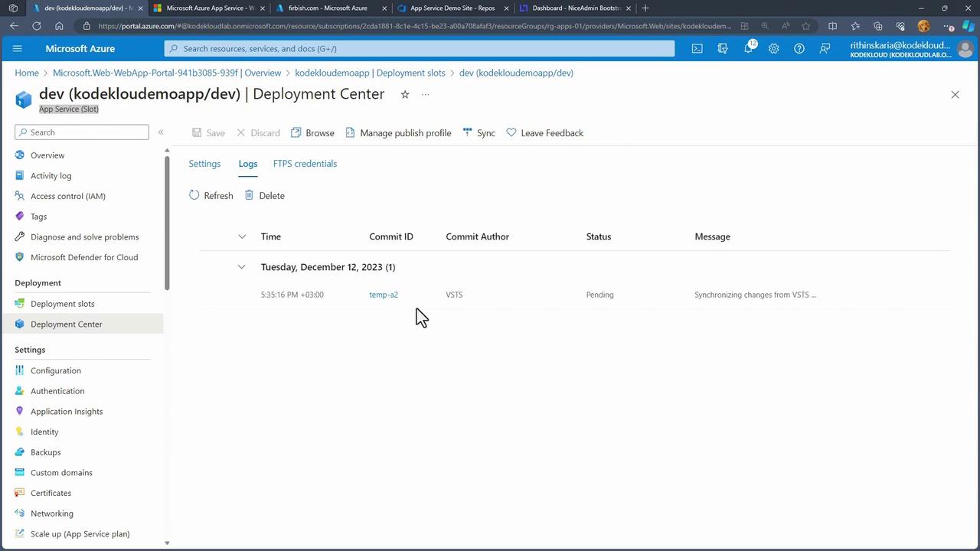Open Microsoft Defender for Cloud
This screenshot has width=980, height=551.
84,257
